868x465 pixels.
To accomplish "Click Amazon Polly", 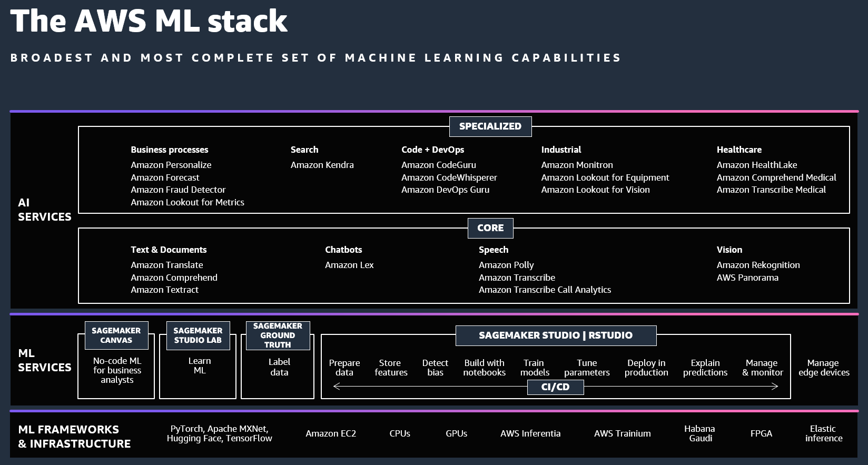I will [506, 265].
